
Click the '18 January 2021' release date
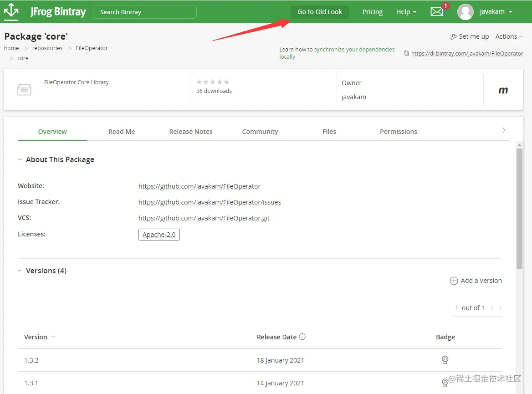point(280,360)
